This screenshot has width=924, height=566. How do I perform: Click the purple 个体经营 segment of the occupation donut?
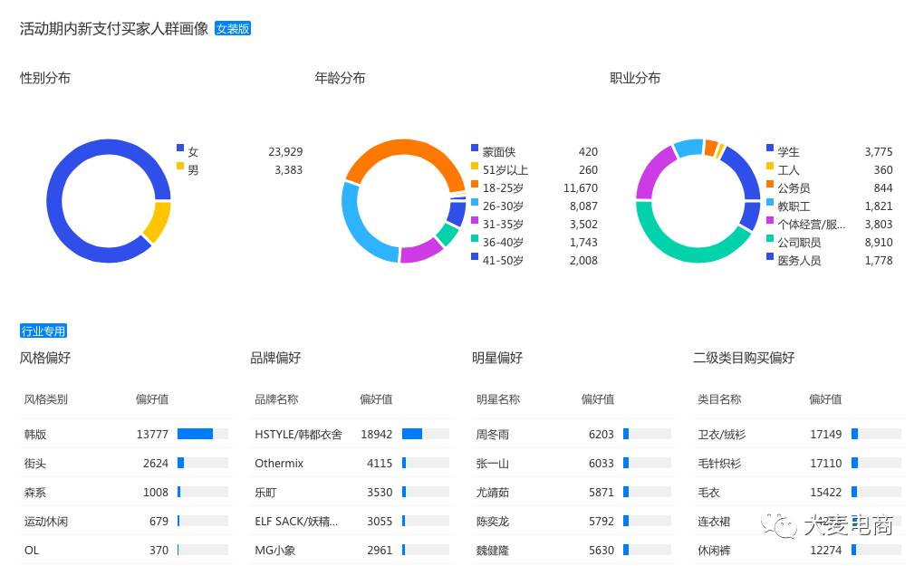(651, 171)
